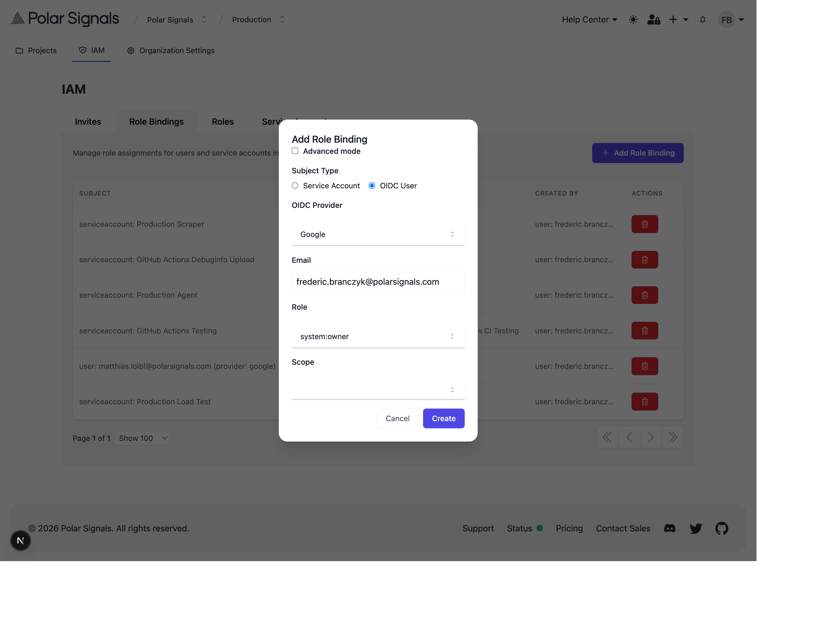Open the Role dropdown showing system:owner

378,336
